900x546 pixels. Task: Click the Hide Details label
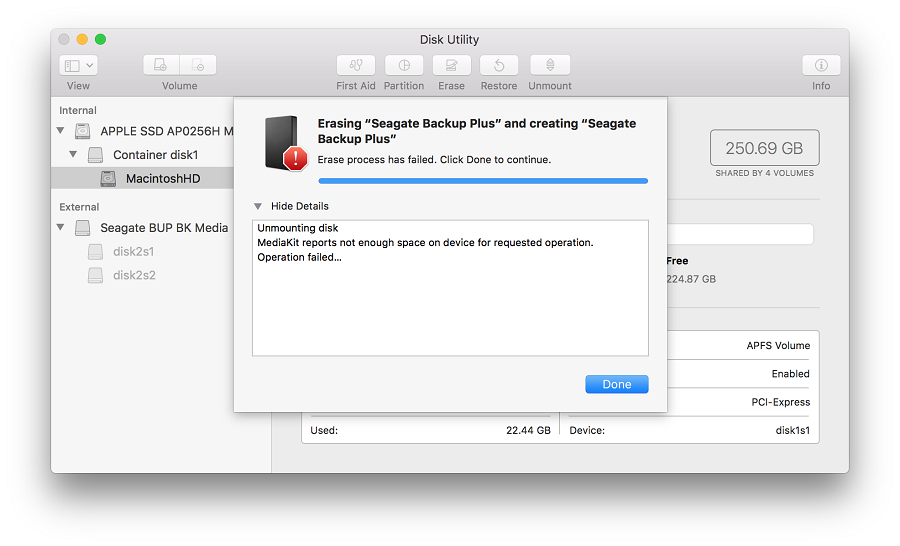(300, 206)
